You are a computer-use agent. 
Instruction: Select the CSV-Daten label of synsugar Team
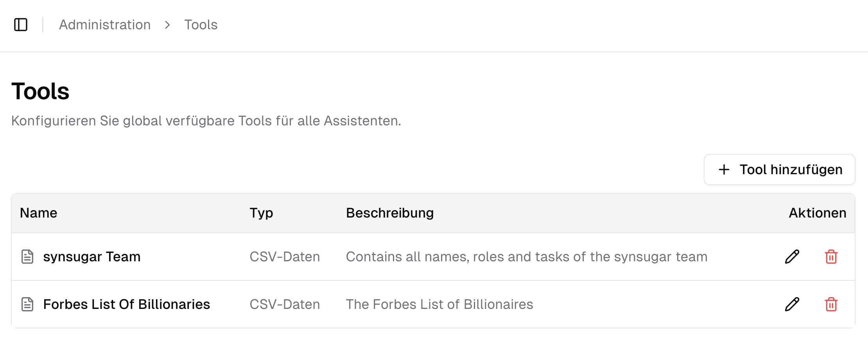(x=285, y=257)
